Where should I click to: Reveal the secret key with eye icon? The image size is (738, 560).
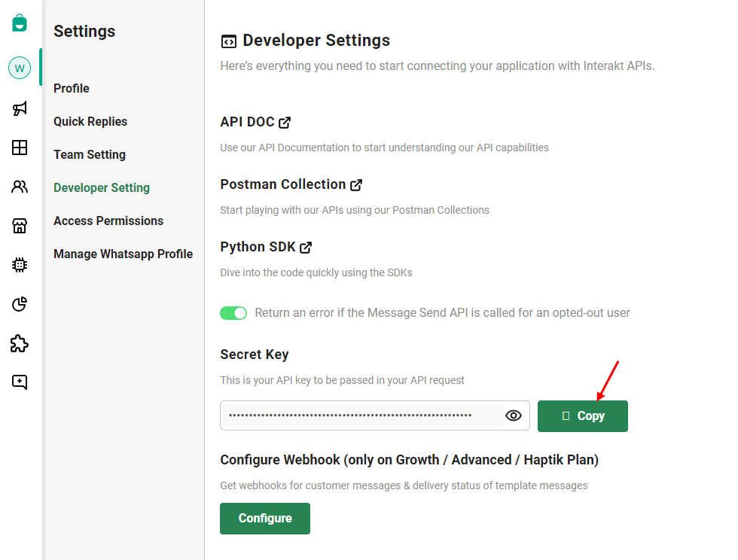514,415
